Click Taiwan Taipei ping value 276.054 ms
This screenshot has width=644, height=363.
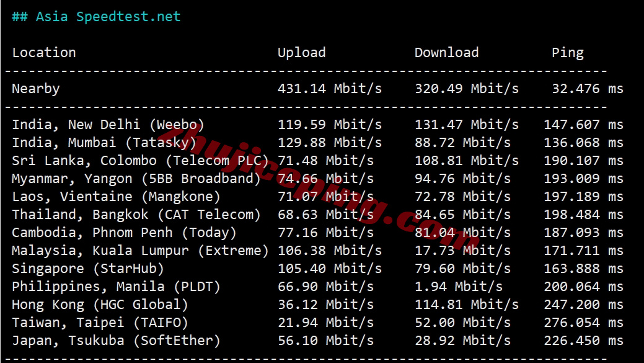coord(583,323)
